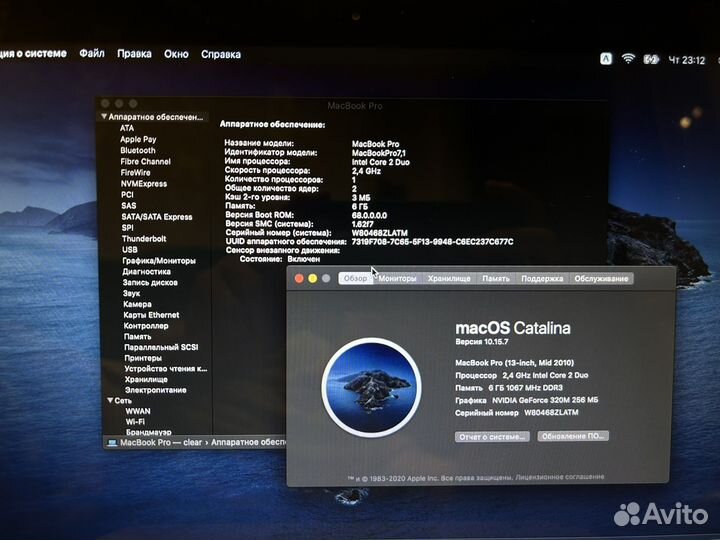
Task: Click the Отчет о системе button
Action: pos(492,437)
